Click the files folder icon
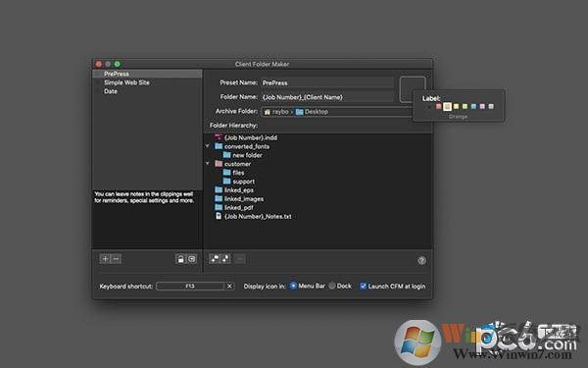Image resolution: width=588 pixels, height=368 pixels. coord(227,173)
